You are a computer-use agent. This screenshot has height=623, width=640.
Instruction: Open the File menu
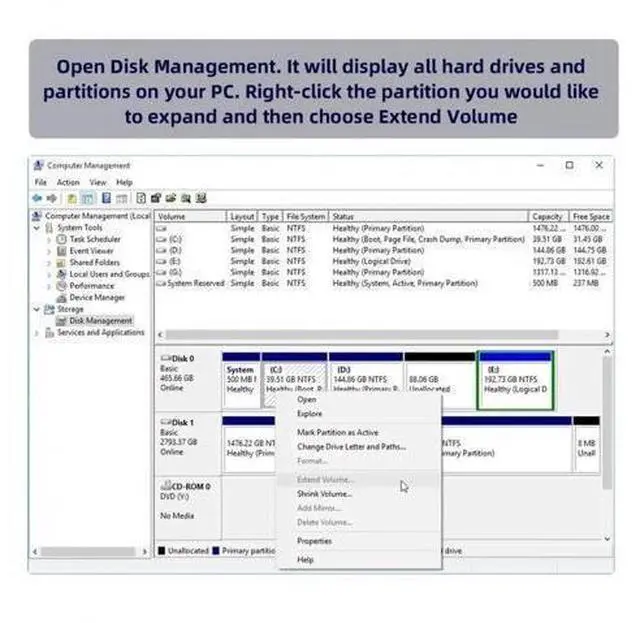(x=41, y=182)
